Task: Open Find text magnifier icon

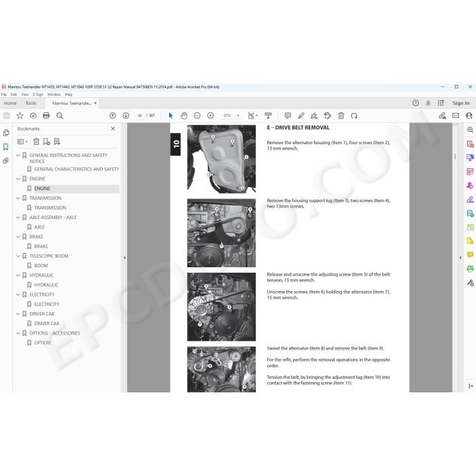Action: pyautogui.click(x=60, y=116)
